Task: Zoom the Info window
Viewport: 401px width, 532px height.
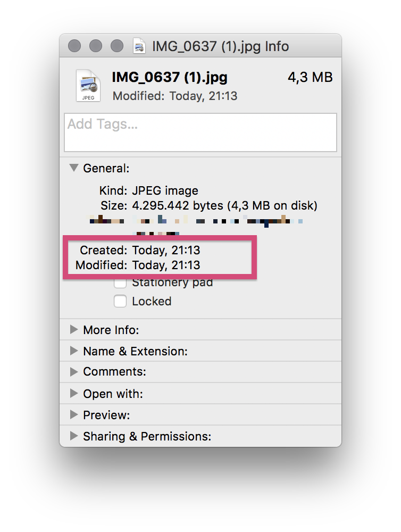Action: click(x=117, y=46)
